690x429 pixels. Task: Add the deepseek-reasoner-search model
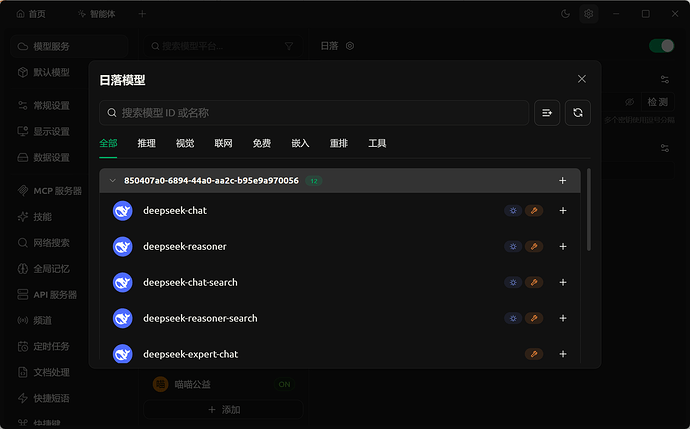tap(563, 318)
